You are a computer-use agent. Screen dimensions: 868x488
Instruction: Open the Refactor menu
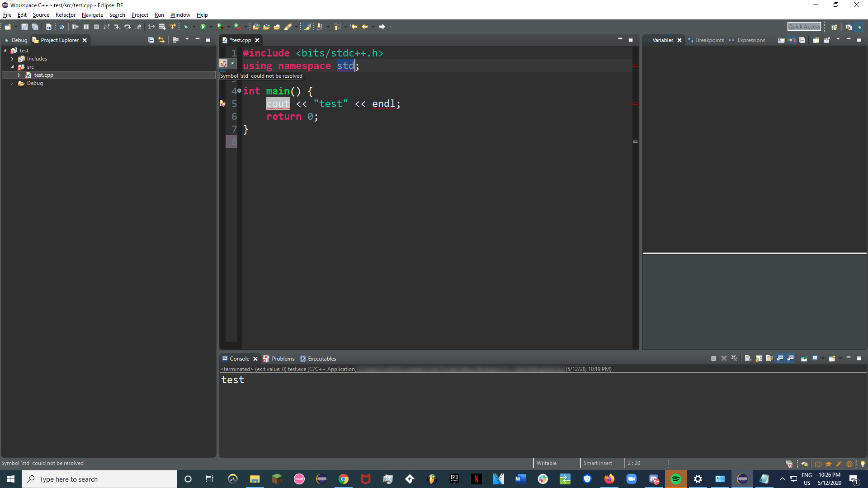coord(66,15)
